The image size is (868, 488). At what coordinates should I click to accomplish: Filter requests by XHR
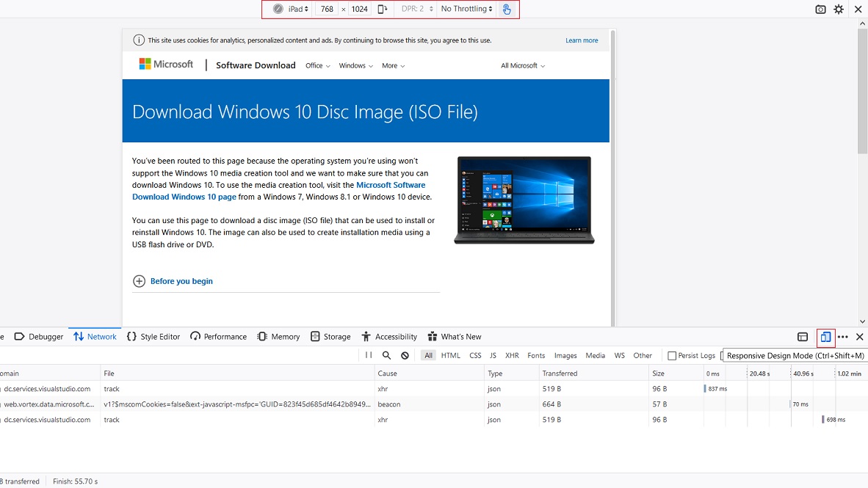tap(512, 355)
